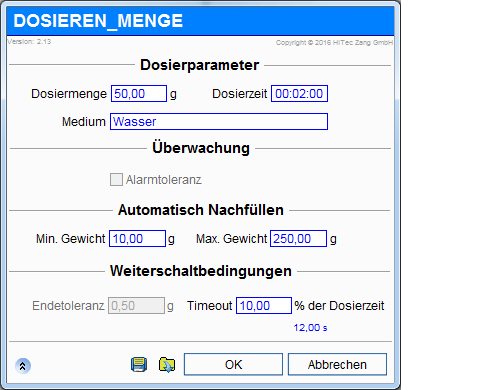Edit the Dosierzeit time field

click(299, 94)
